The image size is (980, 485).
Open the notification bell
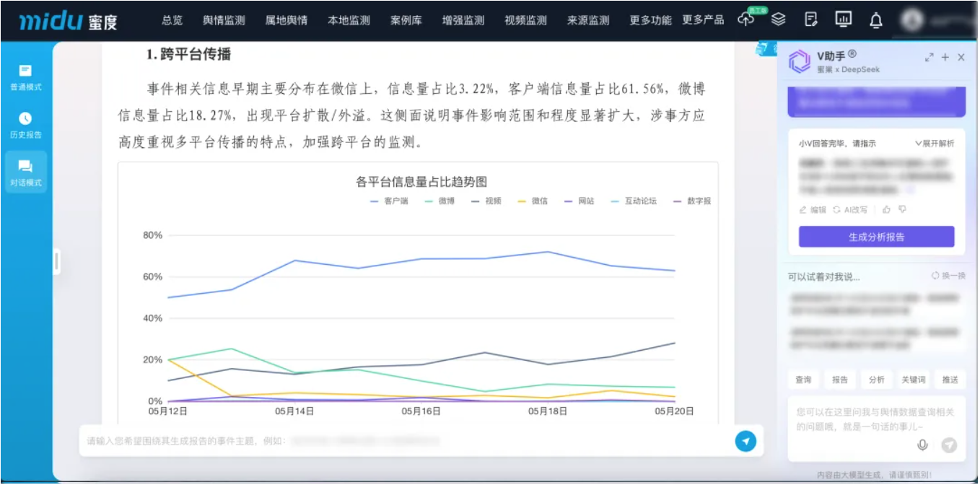pos(875,20)
